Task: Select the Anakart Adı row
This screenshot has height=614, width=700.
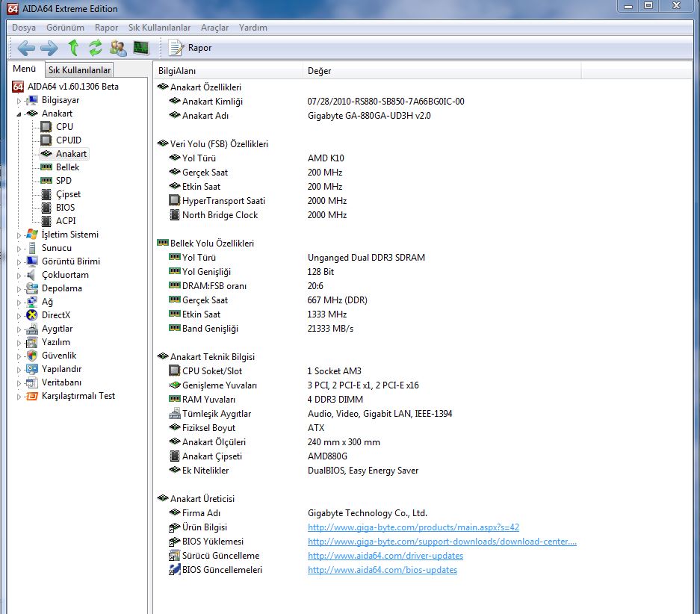Action: click(300, 116)
